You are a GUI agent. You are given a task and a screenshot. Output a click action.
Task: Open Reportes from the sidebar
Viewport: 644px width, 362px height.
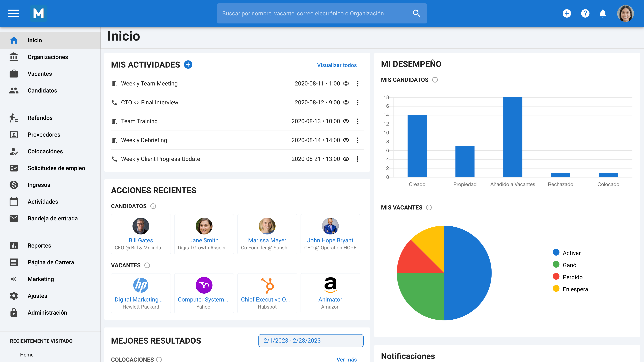pos(39,245)
